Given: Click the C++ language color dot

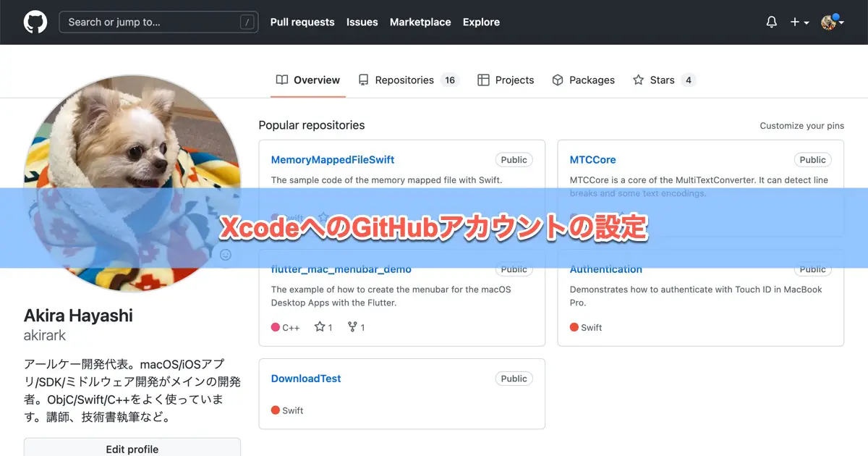Looking at the screenshot, I should pos(276,327).
